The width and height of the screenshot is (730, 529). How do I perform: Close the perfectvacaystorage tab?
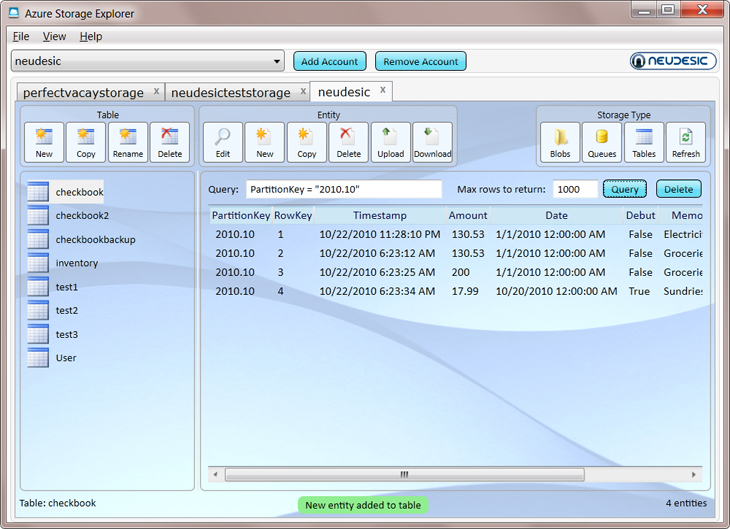156,91
